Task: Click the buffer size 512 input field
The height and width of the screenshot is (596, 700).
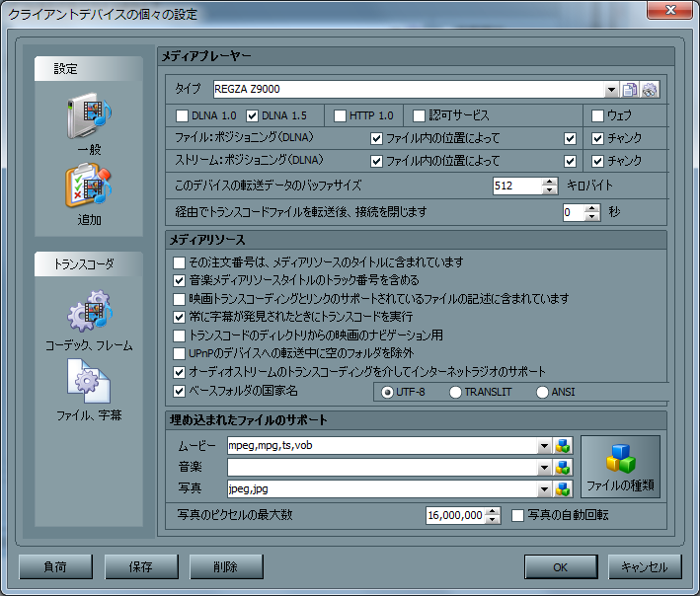Action: click(518, 186)
